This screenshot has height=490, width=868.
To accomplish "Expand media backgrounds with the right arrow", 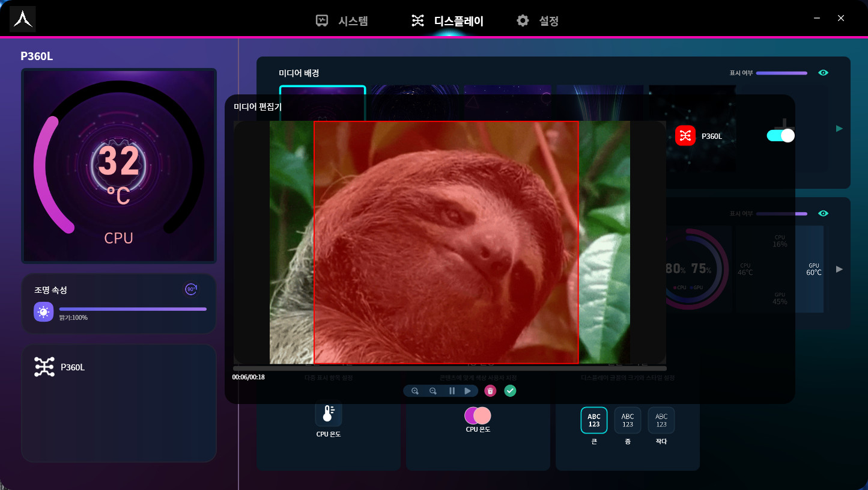I will tap(839, 128).
